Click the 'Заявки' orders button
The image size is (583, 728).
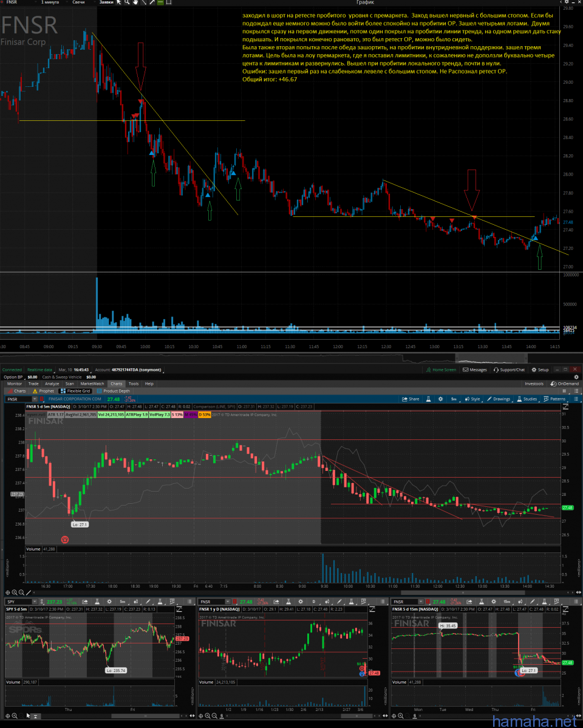(x=106, y=2)
